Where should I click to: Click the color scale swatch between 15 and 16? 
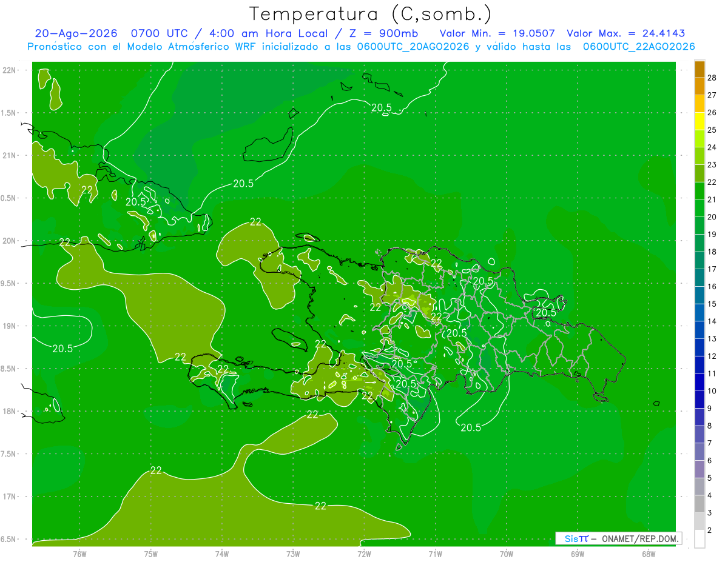tap(699, 295)
